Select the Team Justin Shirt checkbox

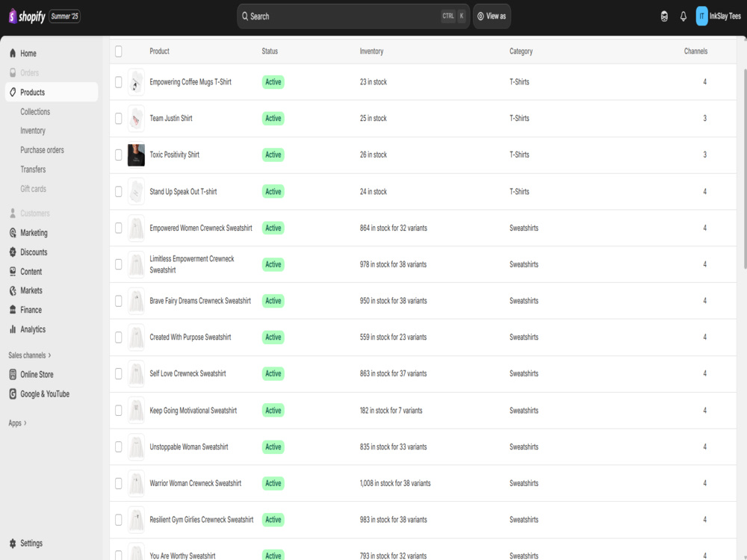[119, 119]
